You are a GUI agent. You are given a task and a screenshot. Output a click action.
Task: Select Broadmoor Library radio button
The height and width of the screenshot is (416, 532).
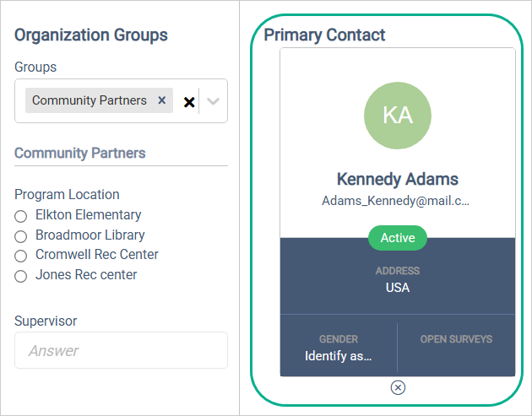tap(21, 235)
